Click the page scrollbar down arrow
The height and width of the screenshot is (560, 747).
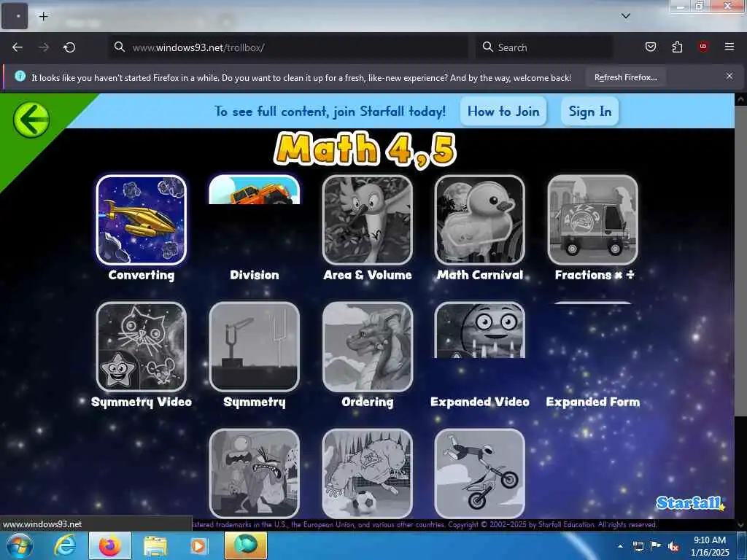coord(741,525)
